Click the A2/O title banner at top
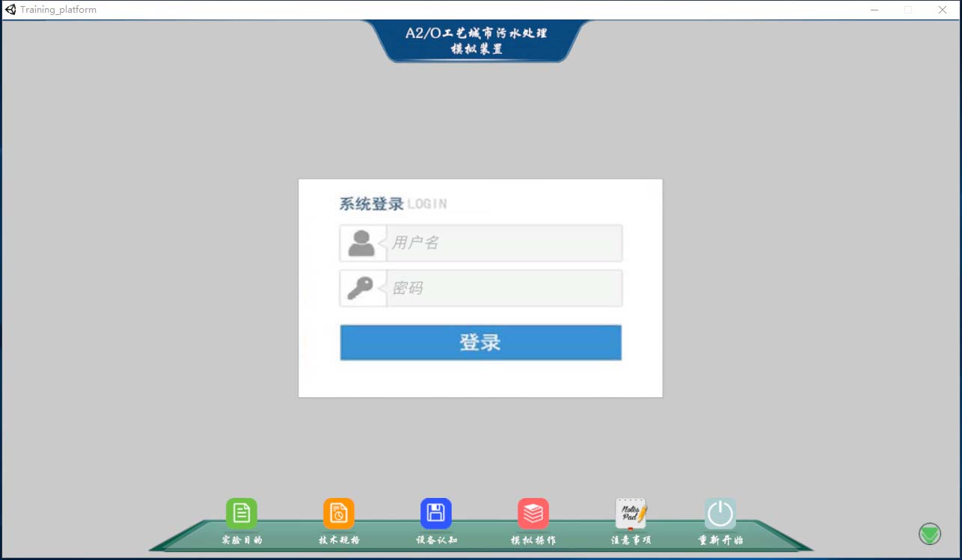The width and height of the screenshot is (962, 560). click(479, 40)
